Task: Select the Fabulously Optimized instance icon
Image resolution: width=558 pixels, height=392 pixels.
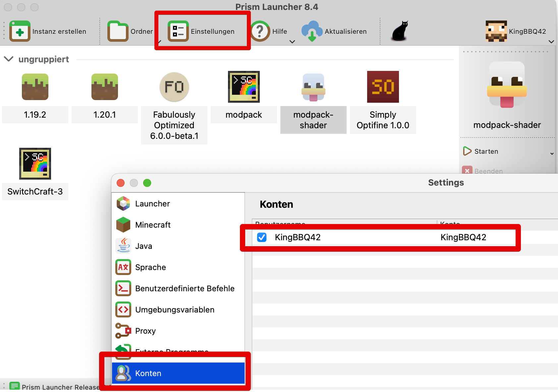Action: [174, 87]
